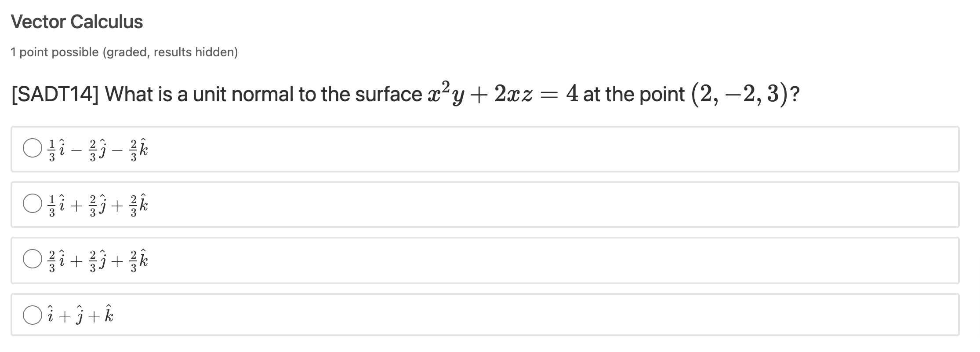Image resolution: width=980 pixels, height=352 pixels.
Task: Click the question text [SADT14]
Action: coord(47,93)
